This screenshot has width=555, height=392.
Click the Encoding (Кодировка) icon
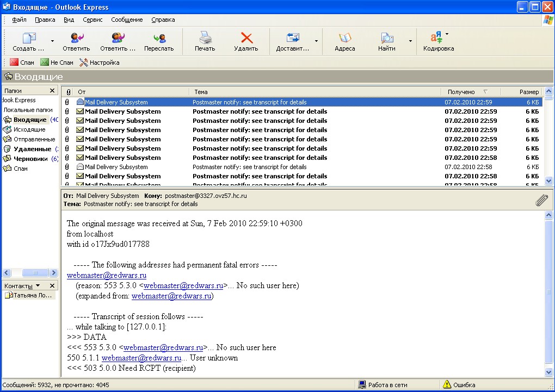point(436,38)
